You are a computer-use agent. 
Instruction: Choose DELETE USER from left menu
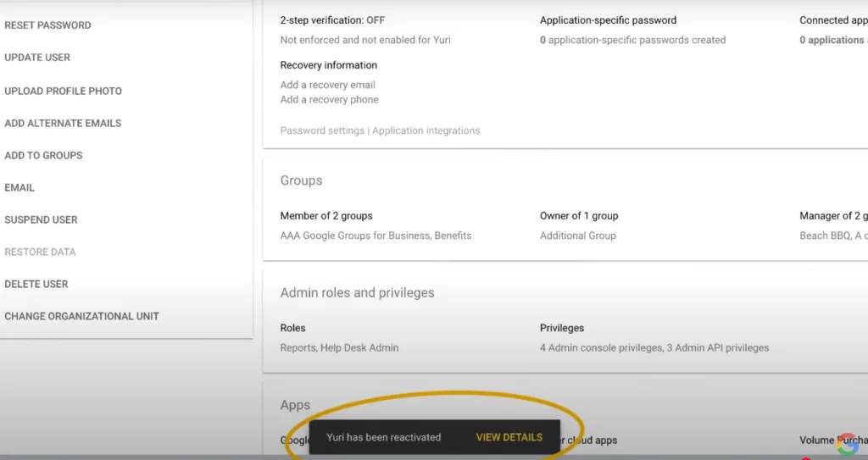[36, 284]
